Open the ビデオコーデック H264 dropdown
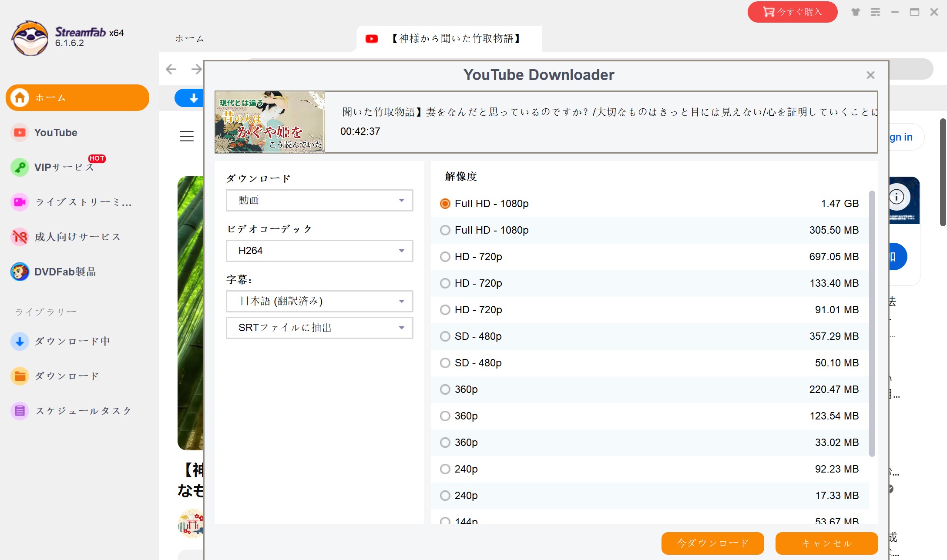947x560 pixels. coord(319,251)
